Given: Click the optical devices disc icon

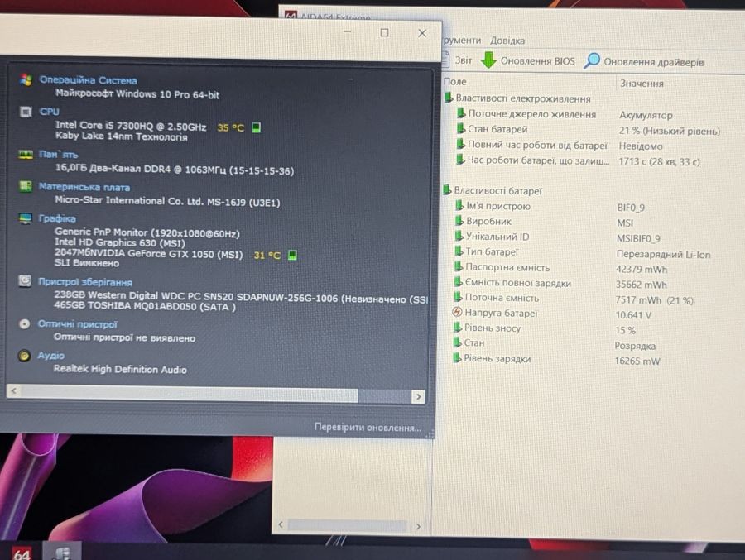Looking at the screenshot, I should click(x=24, y=324).
